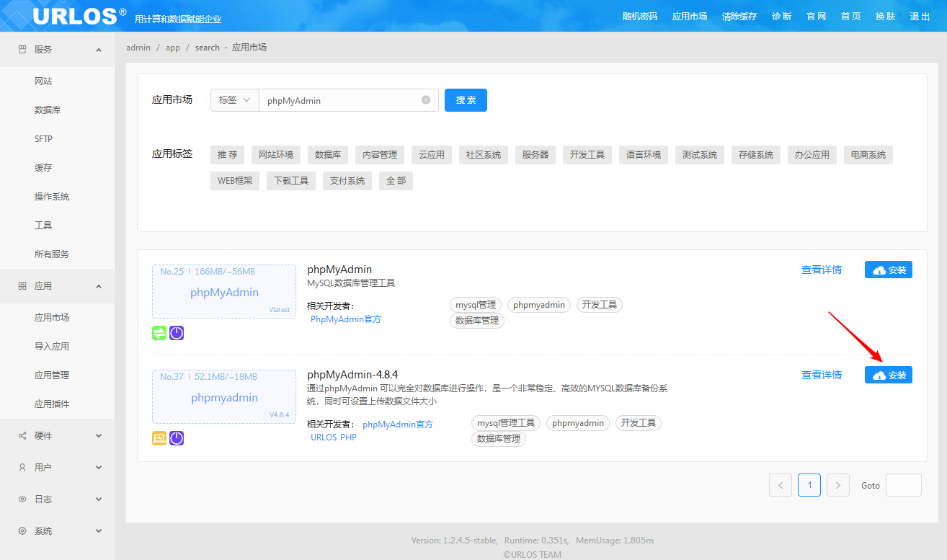Open the URLOS PHP developer link

[x=334, y=437]
